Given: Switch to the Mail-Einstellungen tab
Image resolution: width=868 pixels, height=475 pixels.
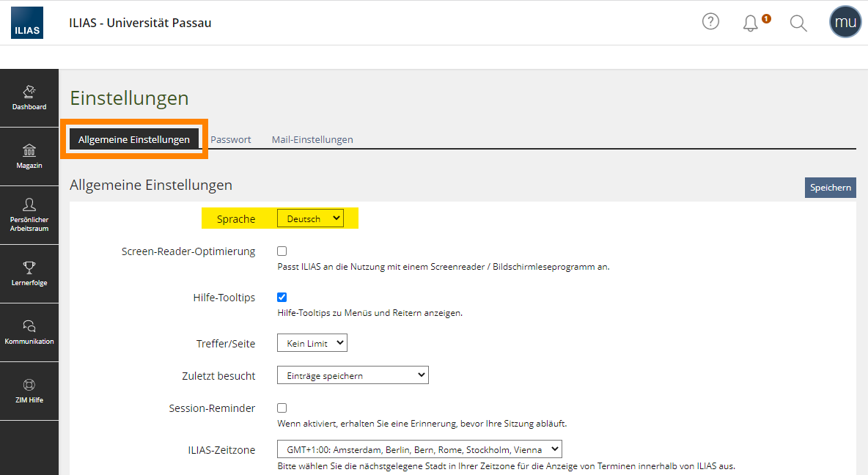Looking at the screenshot, I should (312, 139).
